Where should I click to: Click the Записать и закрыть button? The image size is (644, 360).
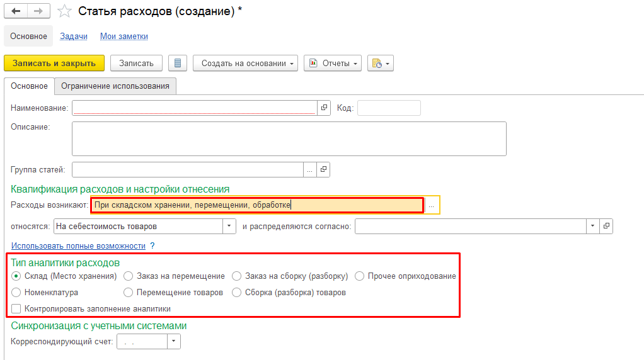tap(54, 63)
